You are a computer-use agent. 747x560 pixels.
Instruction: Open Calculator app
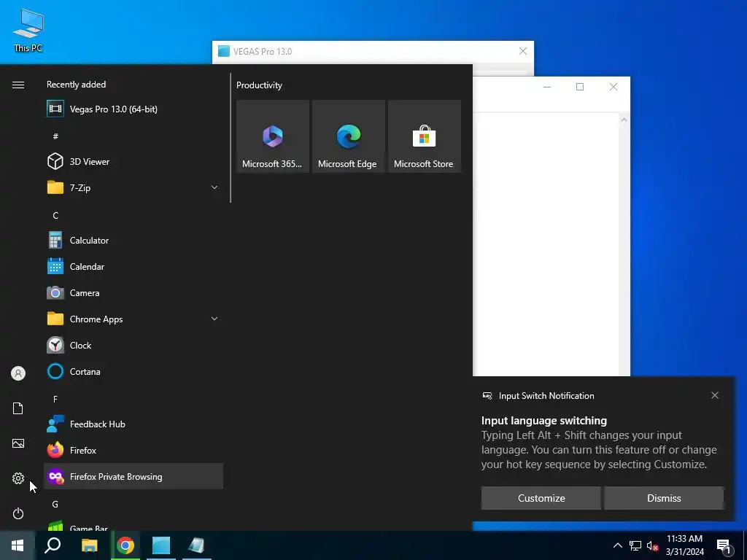pyautogui.click(x=133, y=241)
